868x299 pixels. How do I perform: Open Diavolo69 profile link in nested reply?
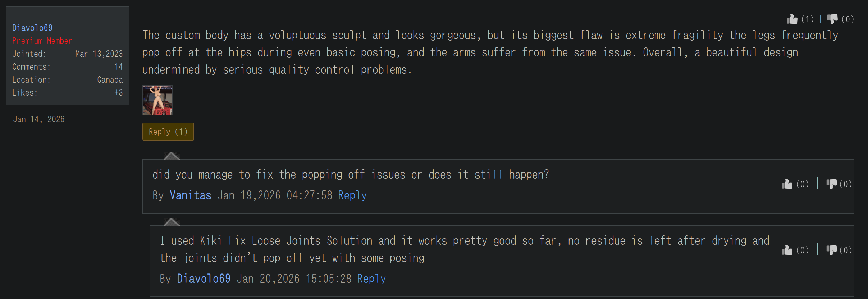[x=204, y=279]
